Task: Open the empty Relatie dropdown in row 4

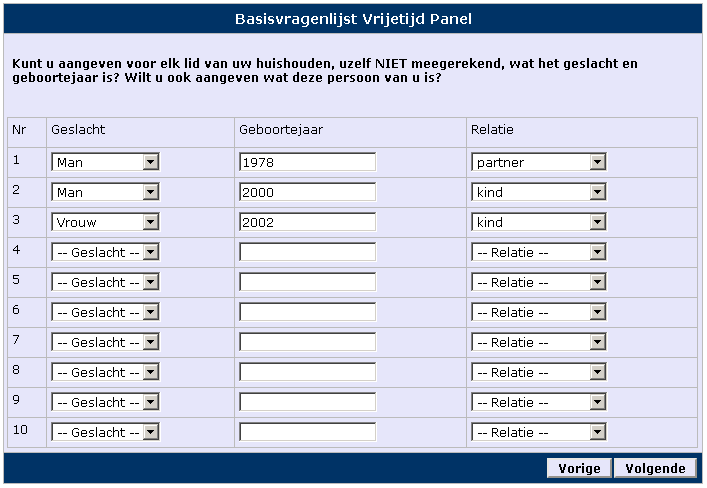Action: tap(539, 252)
